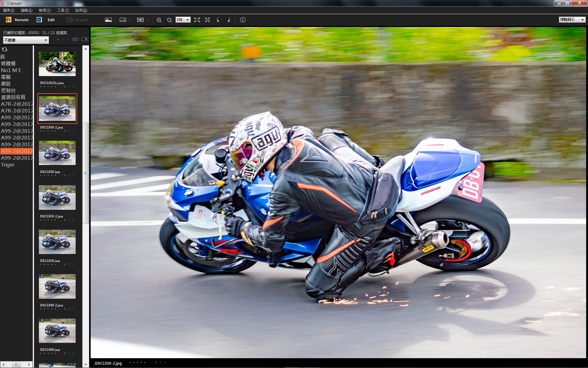
Task: Apply blue label to DSC1550-2.jpg thumbnail
Action: (x=73, y=131)
